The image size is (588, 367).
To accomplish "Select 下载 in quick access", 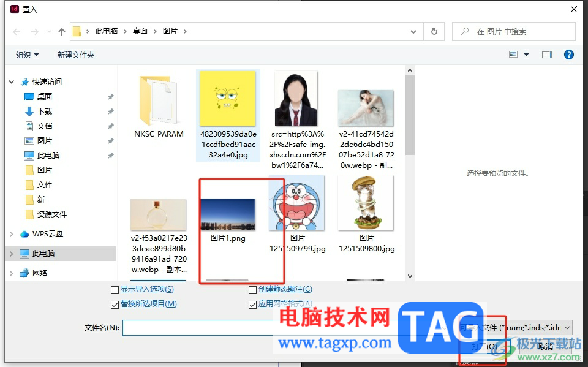I will 44,111.
